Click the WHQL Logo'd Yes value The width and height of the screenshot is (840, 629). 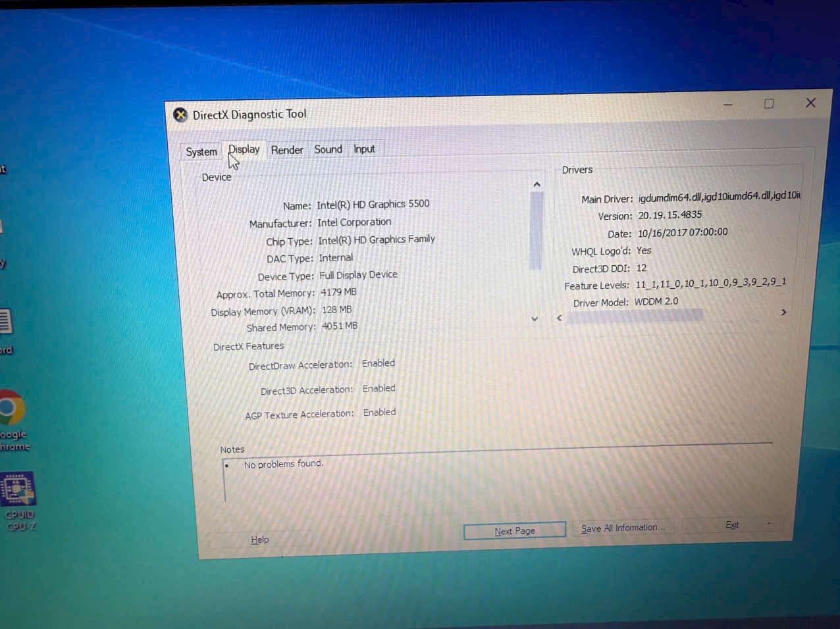(x=644, y=251)
